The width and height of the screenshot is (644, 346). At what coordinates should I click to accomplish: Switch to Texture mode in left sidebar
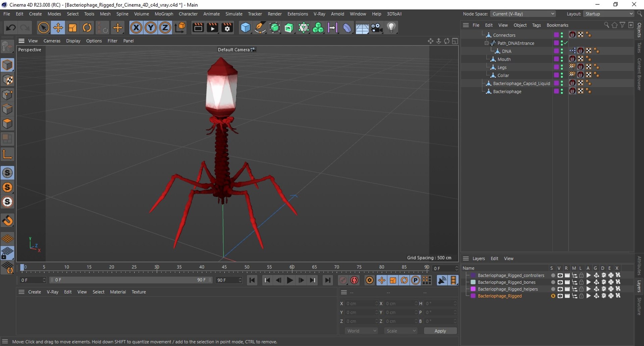[x=7, y=80]
